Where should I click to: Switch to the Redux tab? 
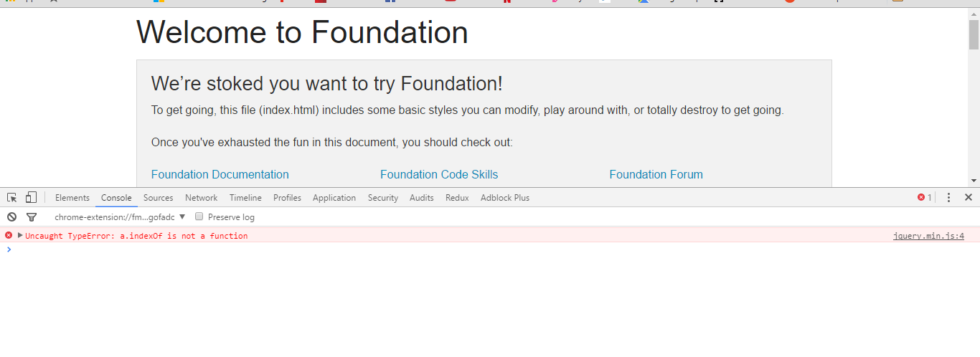457,198
